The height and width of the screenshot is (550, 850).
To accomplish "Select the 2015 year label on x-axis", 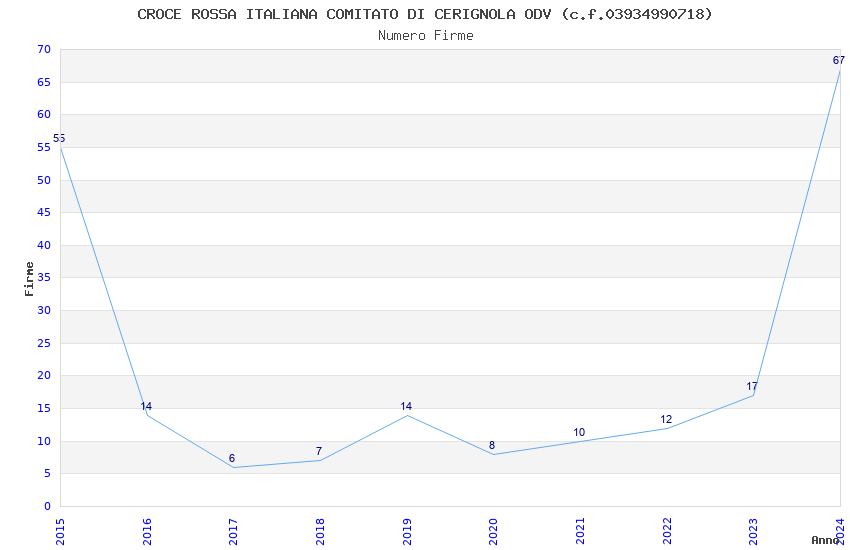I will click(x=60, y=532).
